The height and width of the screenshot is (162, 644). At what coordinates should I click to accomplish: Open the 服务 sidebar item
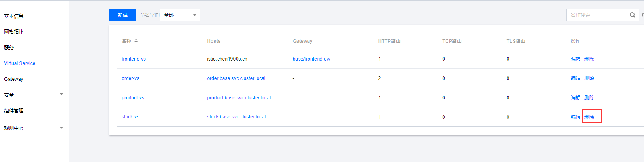pos(9,48)
